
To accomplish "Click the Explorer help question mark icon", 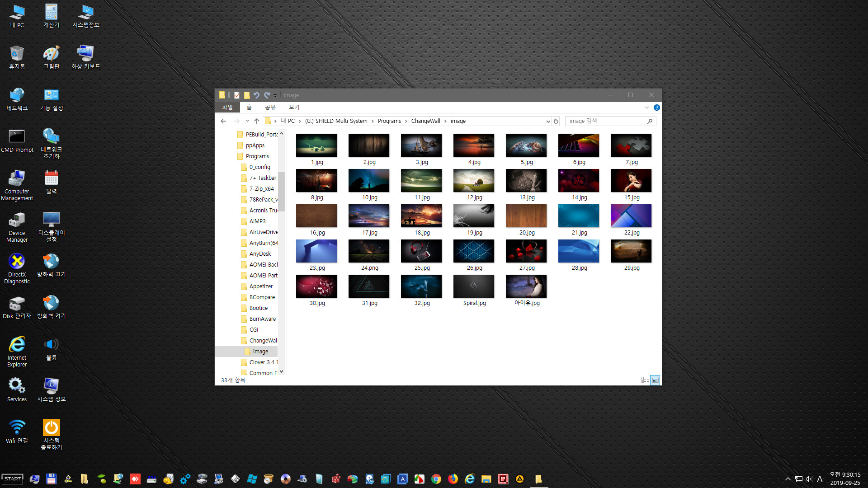I will (x=657, y=108).
